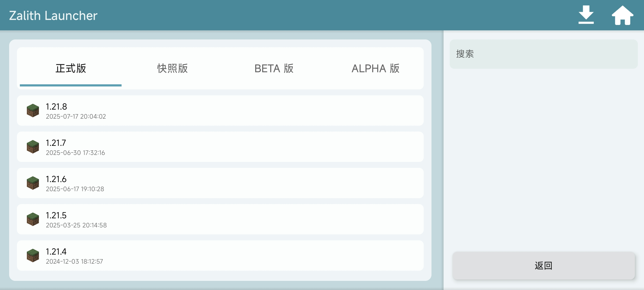Click the Zalith Launcher title text
644x290 pixels.
click(x=53, y=16)
